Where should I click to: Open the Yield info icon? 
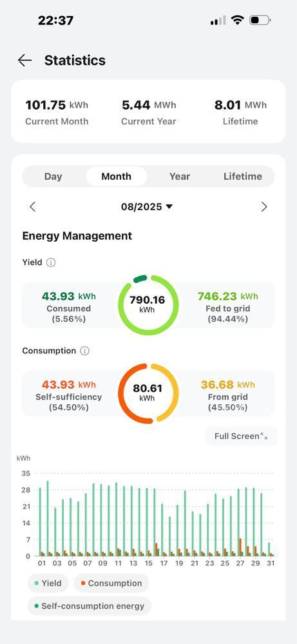pos(50,262)
